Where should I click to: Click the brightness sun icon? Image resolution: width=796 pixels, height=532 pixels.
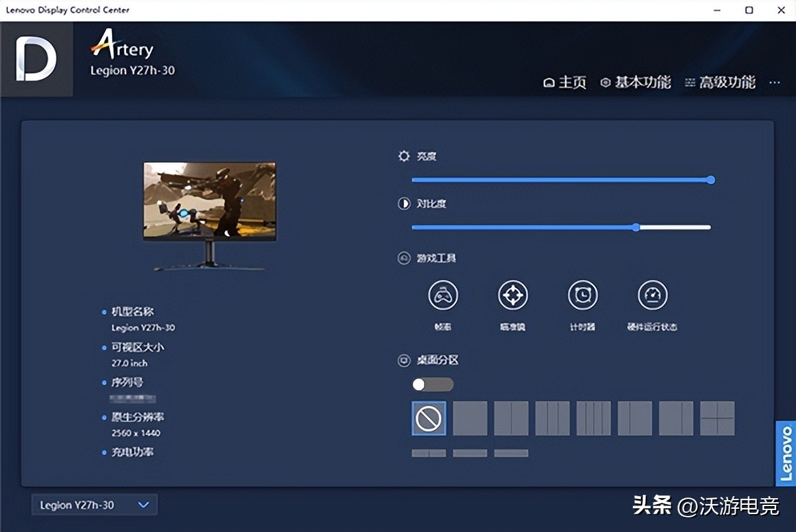click(404, 157)
